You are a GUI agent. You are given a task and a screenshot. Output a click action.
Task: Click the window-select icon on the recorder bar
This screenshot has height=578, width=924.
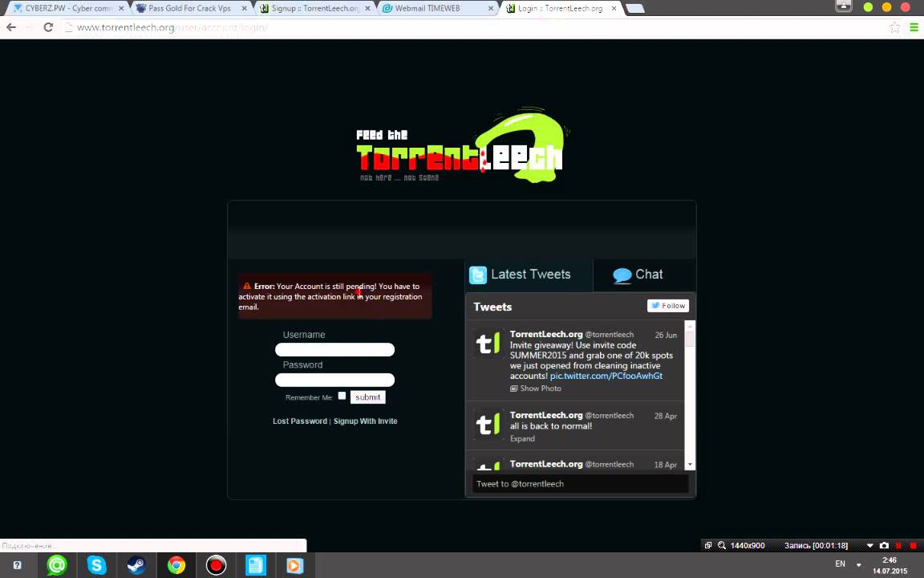(x=708, y=546)
